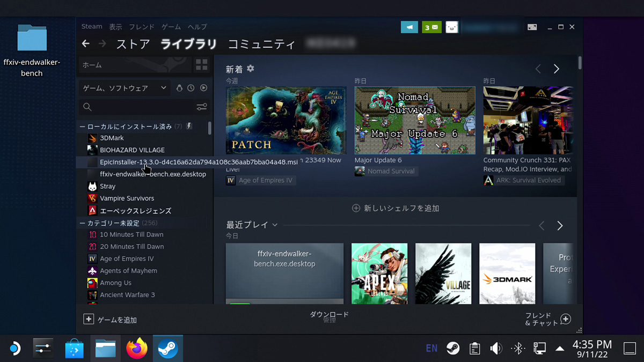
Task: Collapse the ローカルにインストール済み category
Action: (82, 127)
